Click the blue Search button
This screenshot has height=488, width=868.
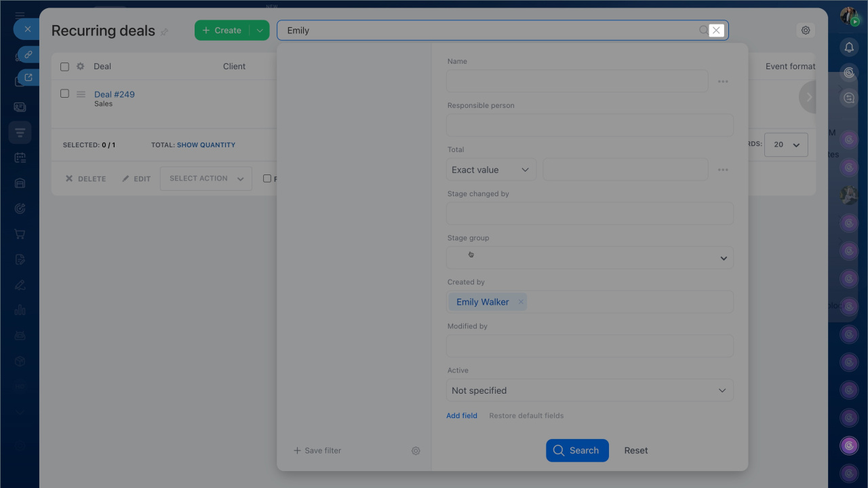pyautogui.click(x=576, y=451)
